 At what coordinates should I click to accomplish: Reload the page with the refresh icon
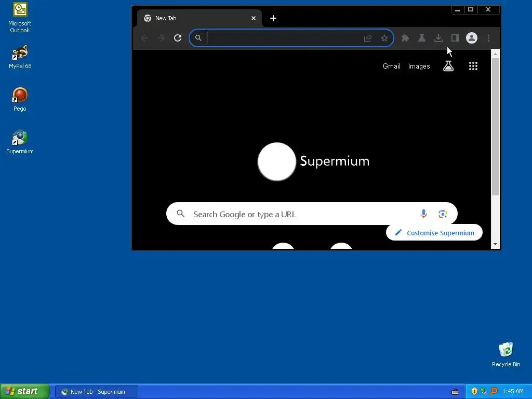[x=178, y=38]
